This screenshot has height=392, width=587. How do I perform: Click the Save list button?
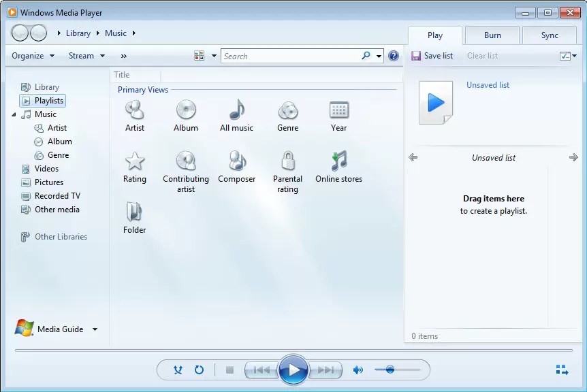click(x=432, y=56)
